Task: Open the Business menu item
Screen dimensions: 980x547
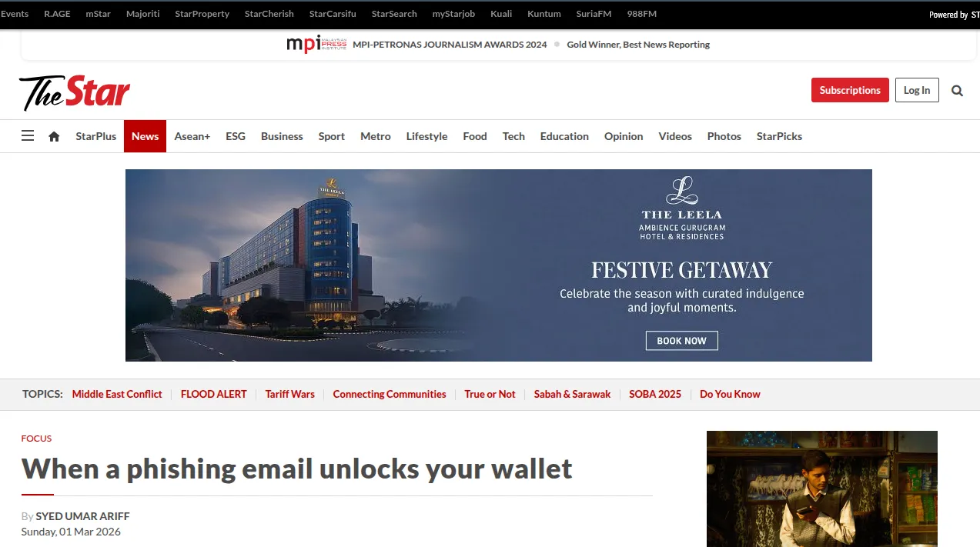Action: pyautogui.click(x=282, y=136)
